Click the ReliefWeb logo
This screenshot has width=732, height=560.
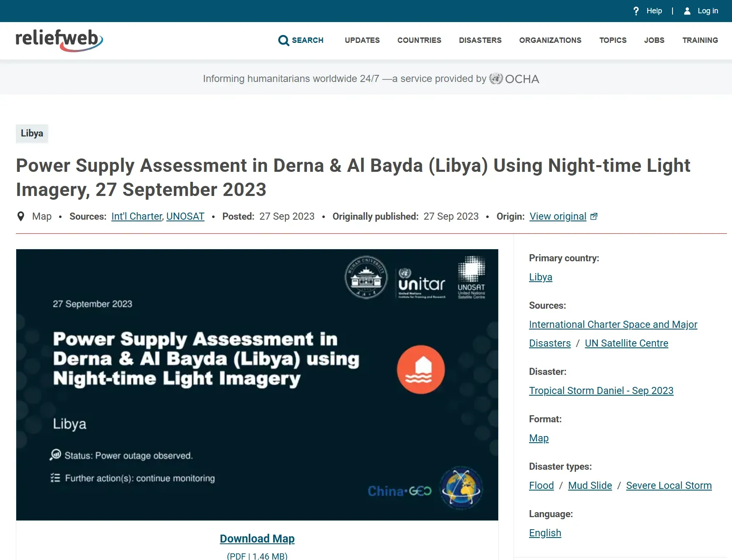59,40
